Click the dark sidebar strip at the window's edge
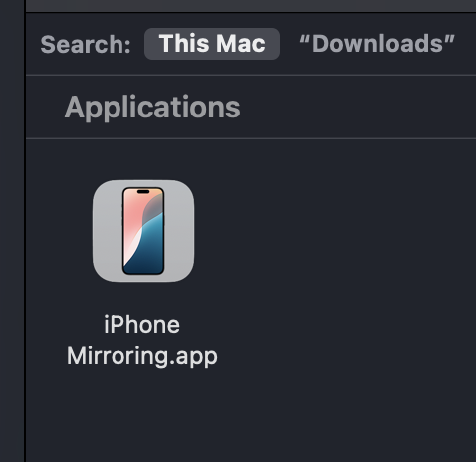The width and height of the screenshot is (476, 462). [x=12, y=232]
